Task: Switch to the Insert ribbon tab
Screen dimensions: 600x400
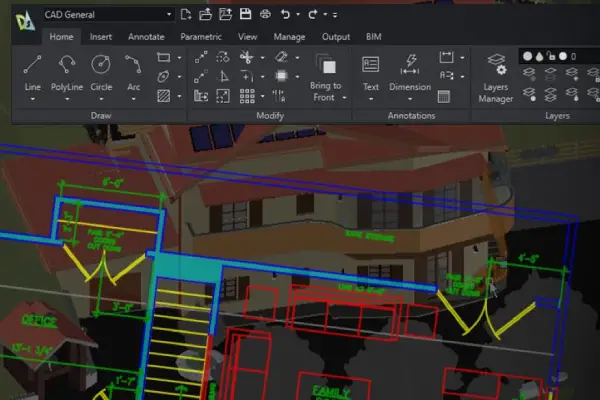Action: click(101, 37)
